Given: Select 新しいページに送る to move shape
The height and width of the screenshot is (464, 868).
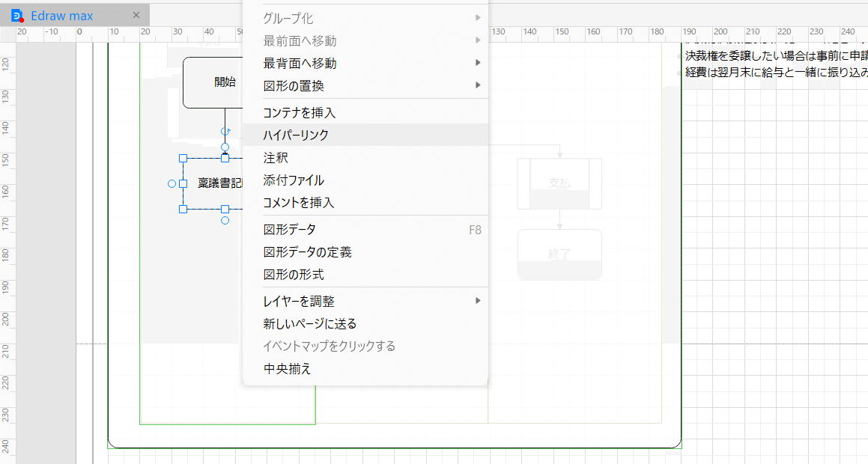Looking at the screenshot, I should click(x=309, y=323).
